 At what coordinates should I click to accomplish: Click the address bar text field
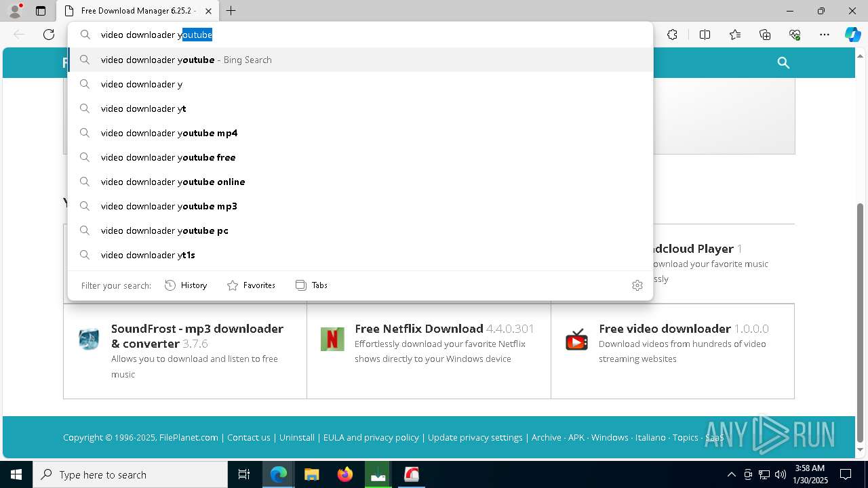click(x=360, y=35)
